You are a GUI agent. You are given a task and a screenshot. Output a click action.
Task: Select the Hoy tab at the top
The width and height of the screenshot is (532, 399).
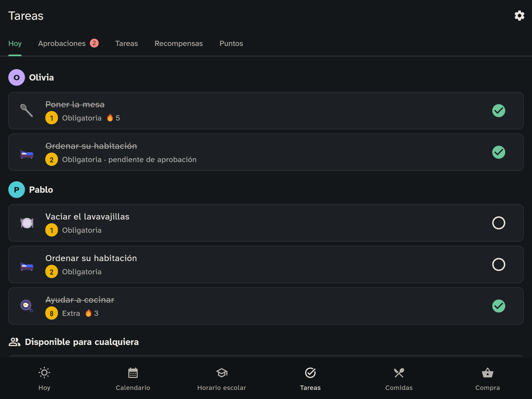[x=15, y=43]
